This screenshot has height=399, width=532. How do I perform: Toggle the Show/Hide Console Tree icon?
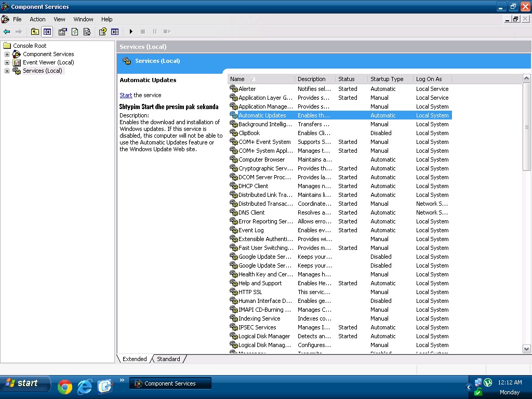click(x=47, y=32)
